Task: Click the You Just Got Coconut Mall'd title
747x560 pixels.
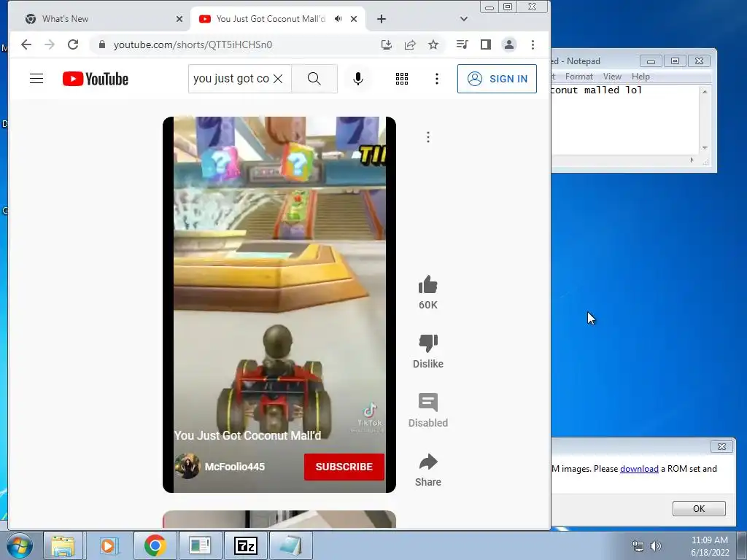Action: coord(247,436)
